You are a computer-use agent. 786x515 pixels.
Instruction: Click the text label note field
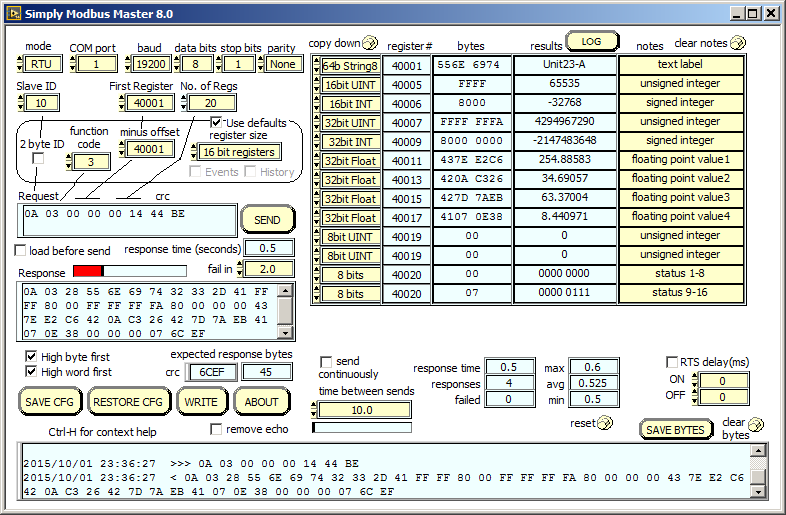click(680, 64)
